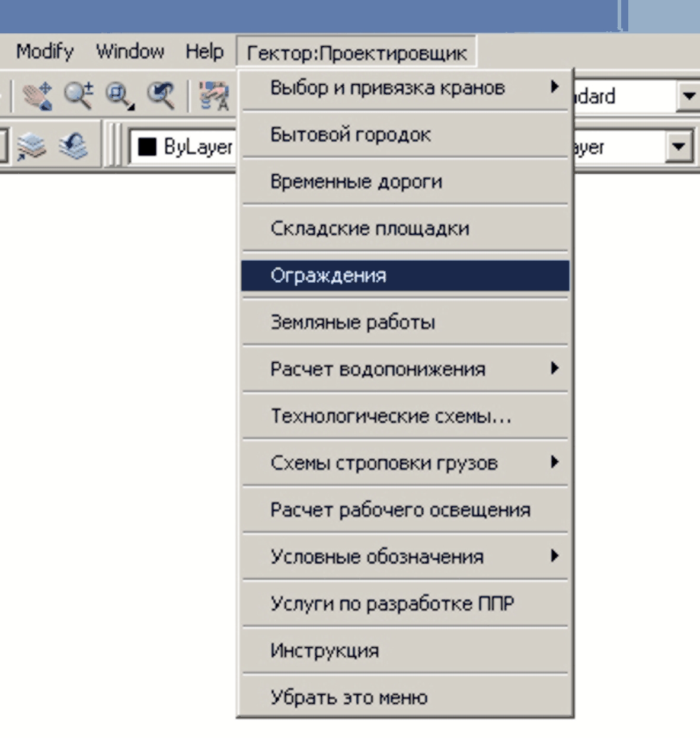
Task: Click Убрать это меню entry
Action: pyautogui.click(x=405, y=697)
